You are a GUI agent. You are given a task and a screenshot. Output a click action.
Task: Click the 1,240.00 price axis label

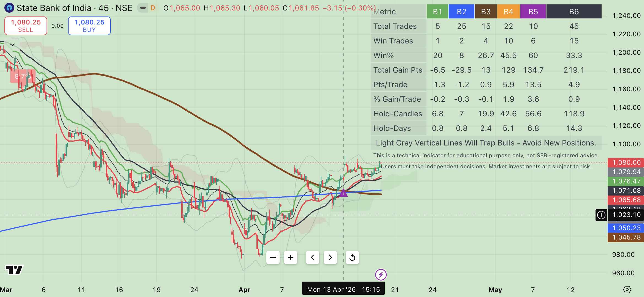pyautogui.click(x=626, y=16)
